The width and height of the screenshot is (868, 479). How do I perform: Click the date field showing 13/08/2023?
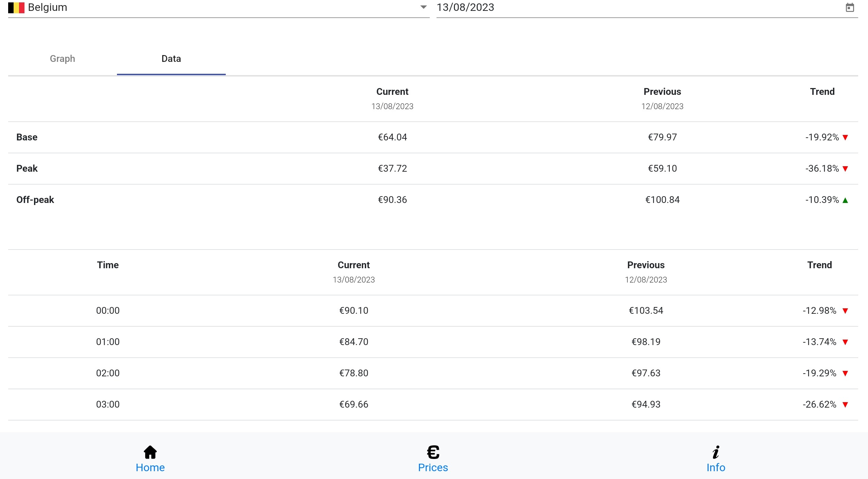(x=465, y=7)
